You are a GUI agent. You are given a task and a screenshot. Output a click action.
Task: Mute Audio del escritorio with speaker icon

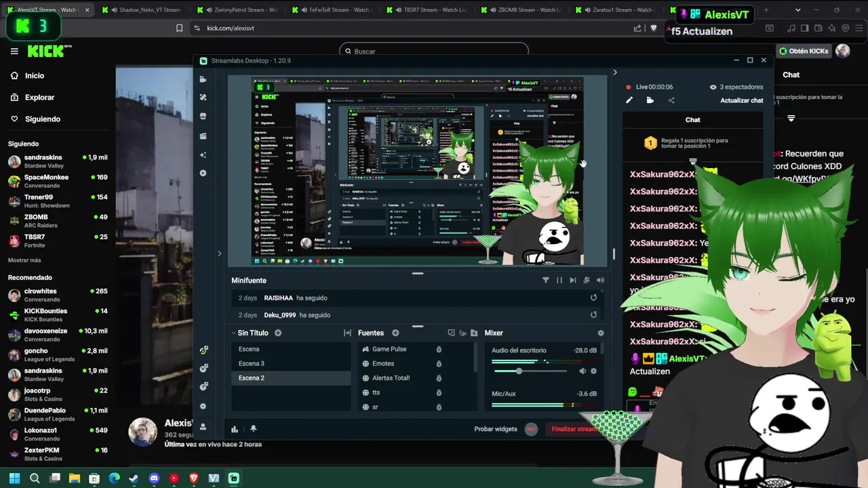(583, 371)
